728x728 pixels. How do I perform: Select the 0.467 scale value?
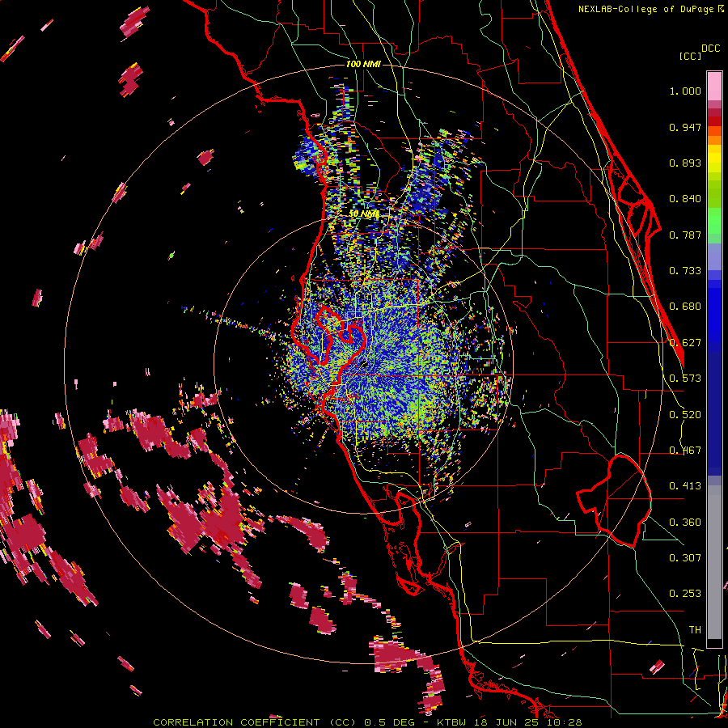[685, 451]
